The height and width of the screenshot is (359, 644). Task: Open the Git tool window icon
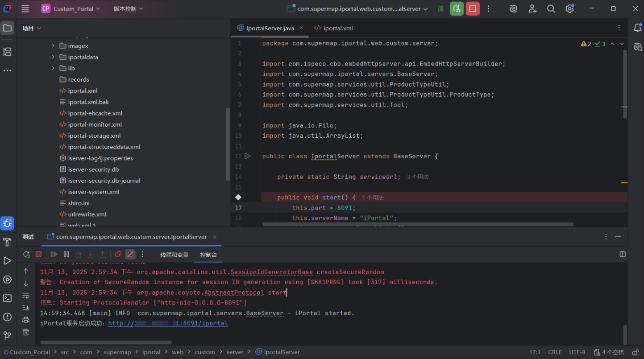pos(7,335)
